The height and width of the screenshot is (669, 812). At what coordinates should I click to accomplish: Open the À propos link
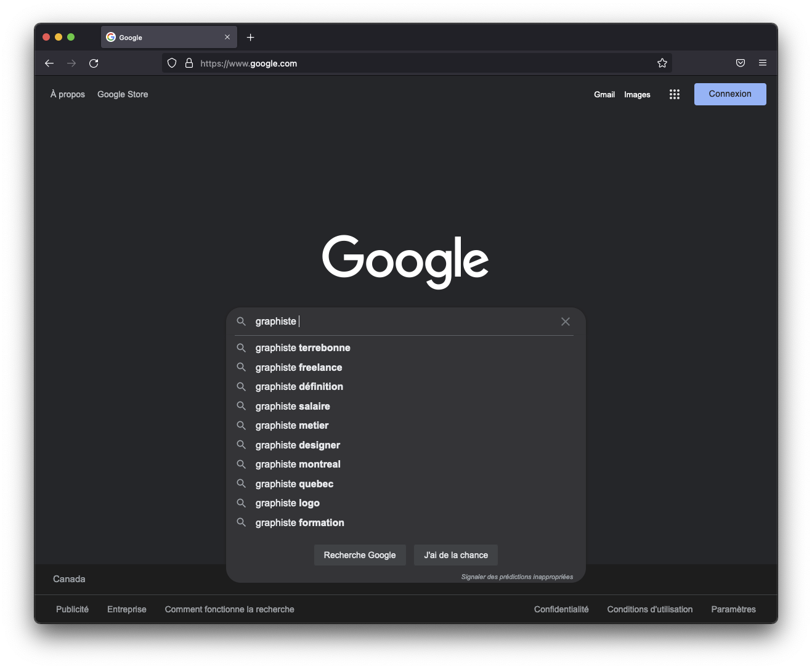[68, 94]
